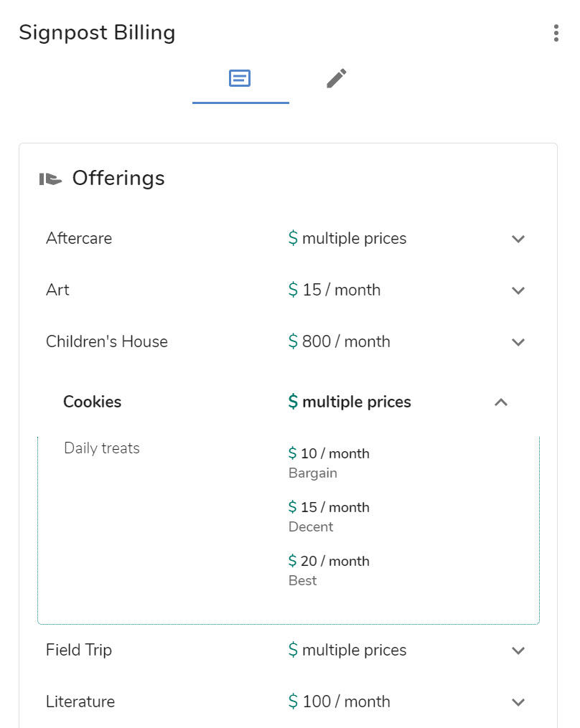Click the Literature offering label
The image size is (580, 728).
pyautogui.click(x=80, y=702)
